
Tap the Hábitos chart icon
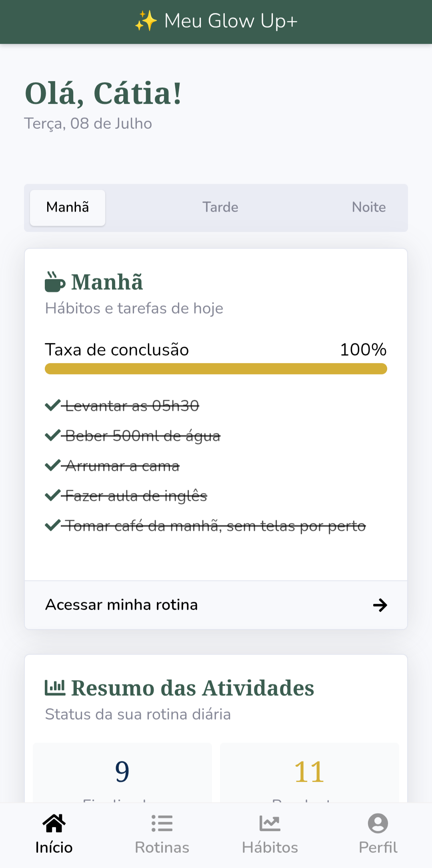click(x=270, y=823)
